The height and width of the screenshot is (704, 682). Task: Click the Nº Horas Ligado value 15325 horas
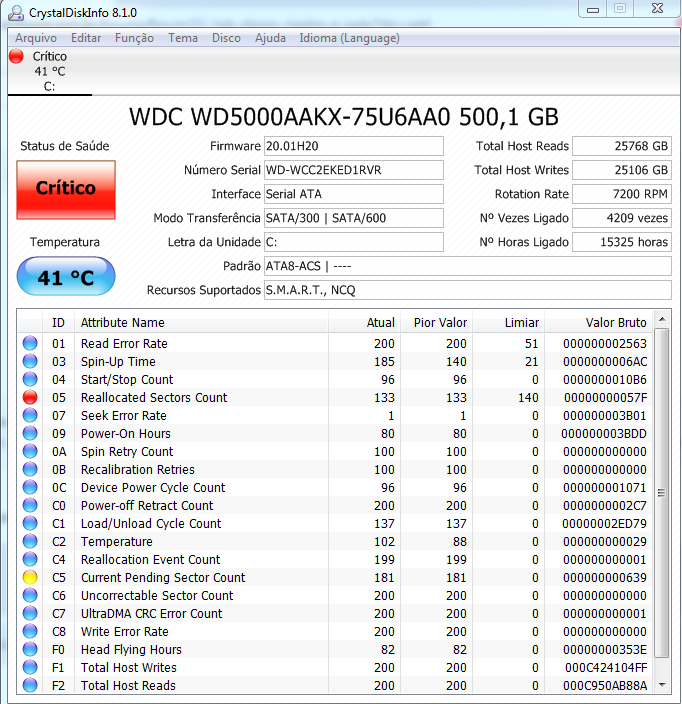(622, 242)
